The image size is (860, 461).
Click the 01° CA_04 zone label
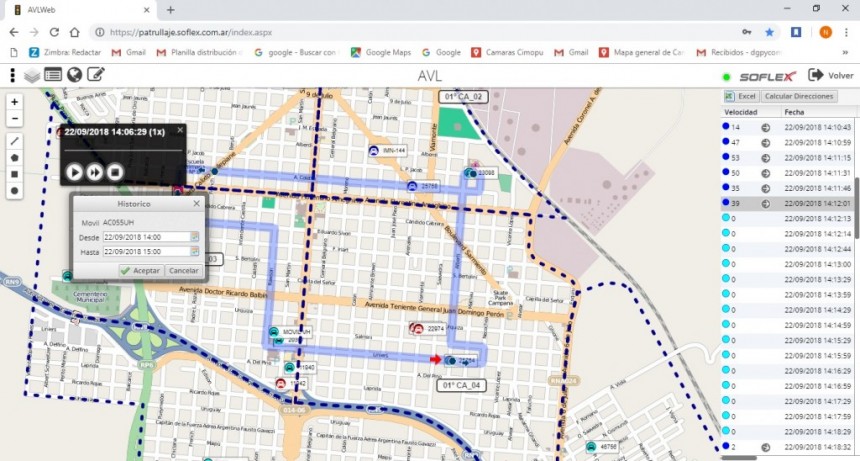tap(461, 385)
